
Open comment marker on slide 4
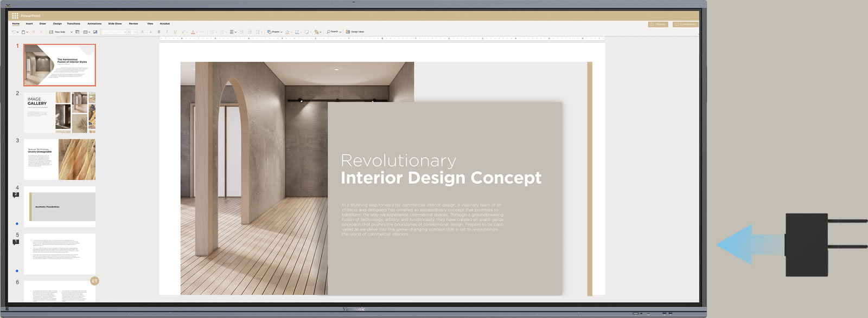pyautogui.click(x=16, y=195)
